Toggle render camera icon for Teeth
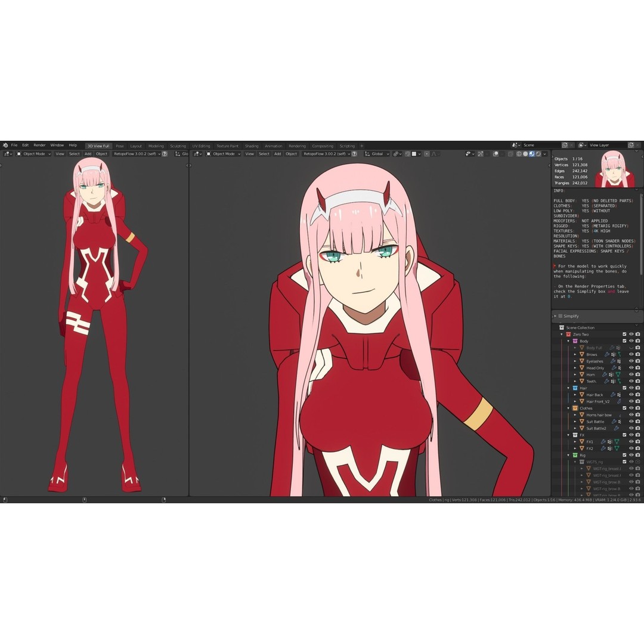The image size is (644, 644). coord(637,381)
